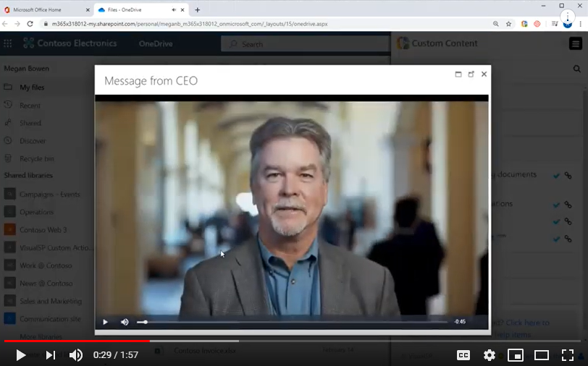Image resolution: width=588 pixels, height=366 pixels.
Task: Play the CEO message video
Action: click(x=106, y=322)
